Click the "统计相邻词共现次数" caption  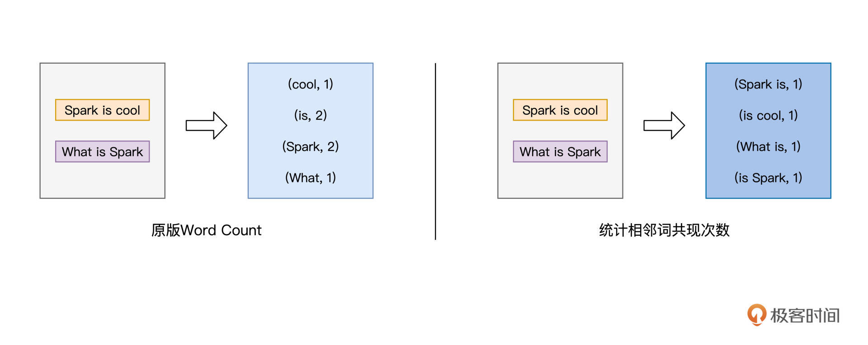click(664, 230)
